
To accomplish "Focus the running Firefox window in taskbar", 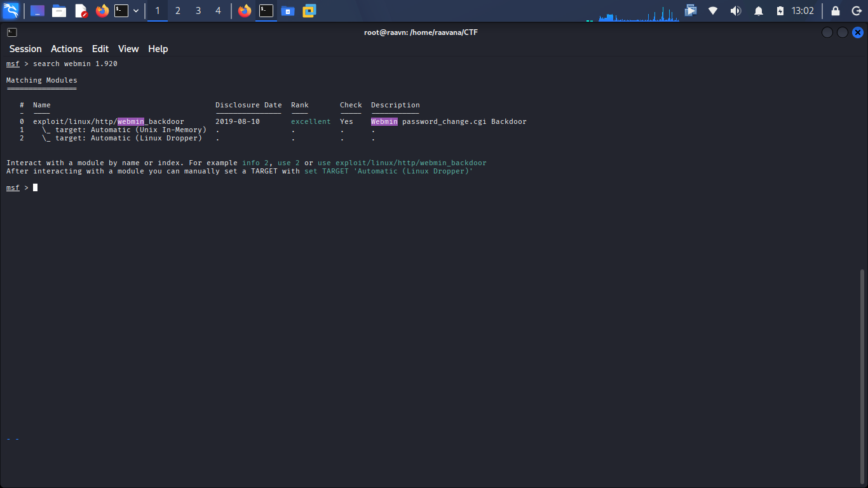I will click(x=245, y=11).
